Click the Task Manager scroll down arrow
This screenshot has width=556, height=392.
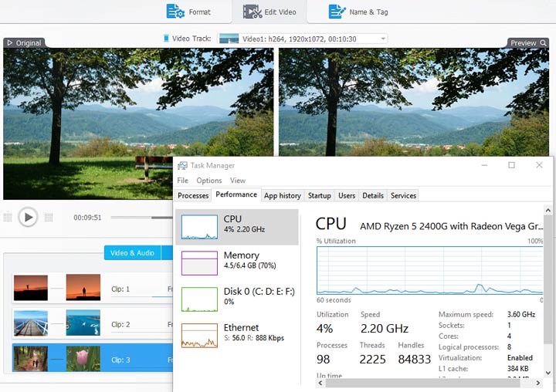[548, 373]
